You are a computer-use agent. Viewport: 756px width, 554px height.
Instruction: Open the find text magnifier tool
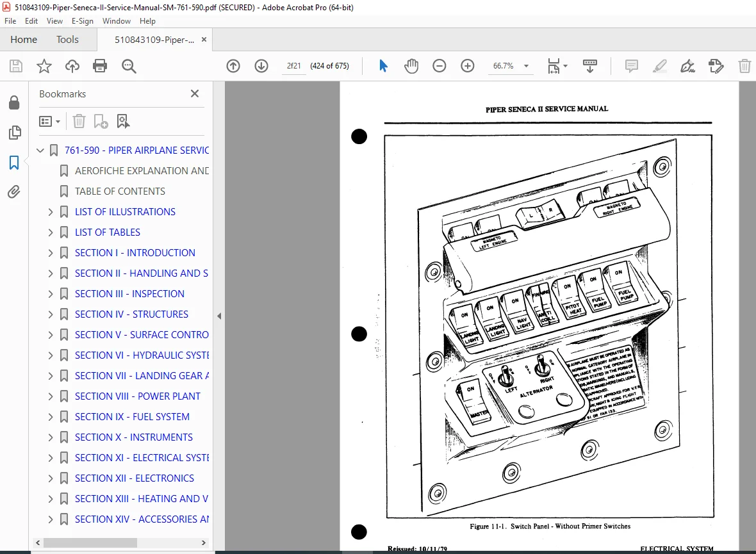tap(129, 66)
